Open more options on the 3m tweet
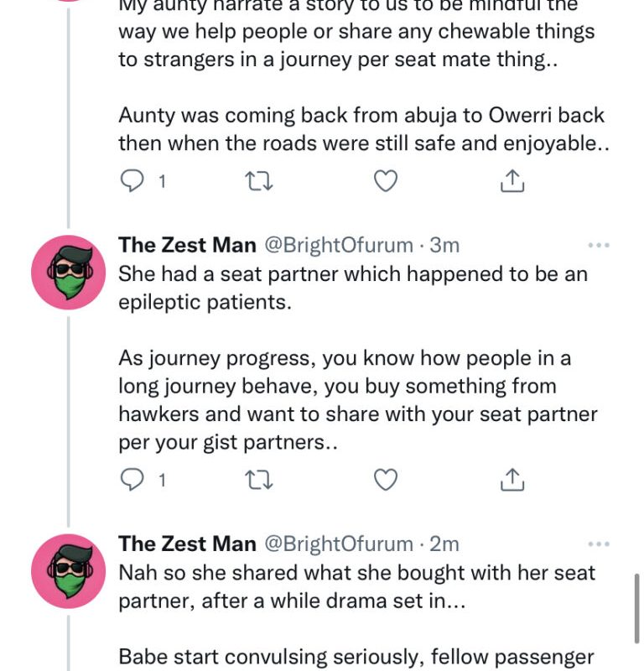Screen dimensions: 644x671 [x=598, y=245]
